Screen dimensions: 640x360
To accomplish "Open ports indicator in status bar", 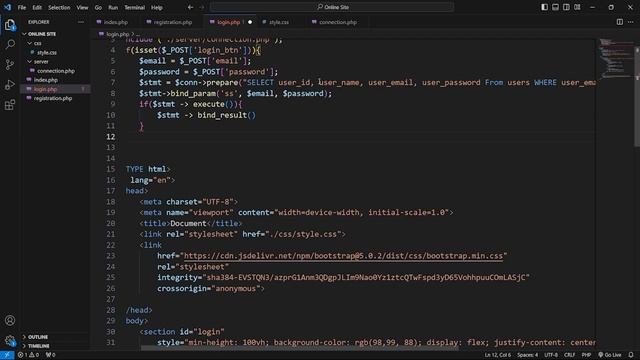I will click(50, 355).
